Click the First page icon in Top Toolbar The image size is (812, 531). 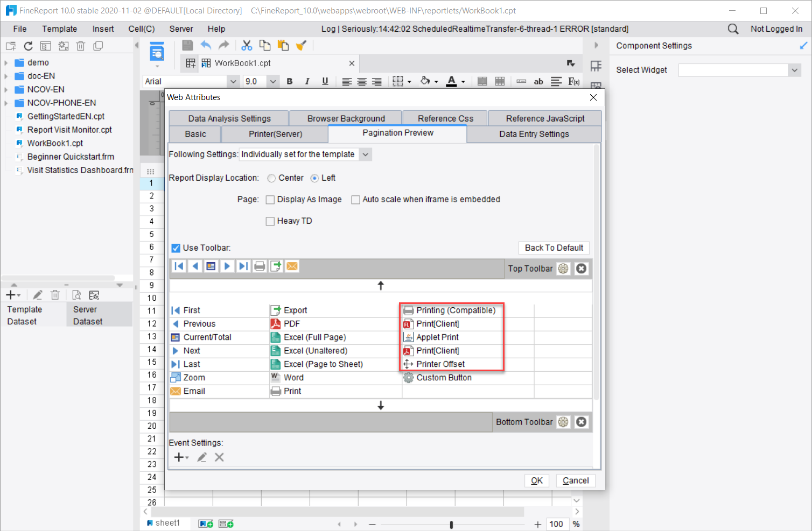pos(179,266)
